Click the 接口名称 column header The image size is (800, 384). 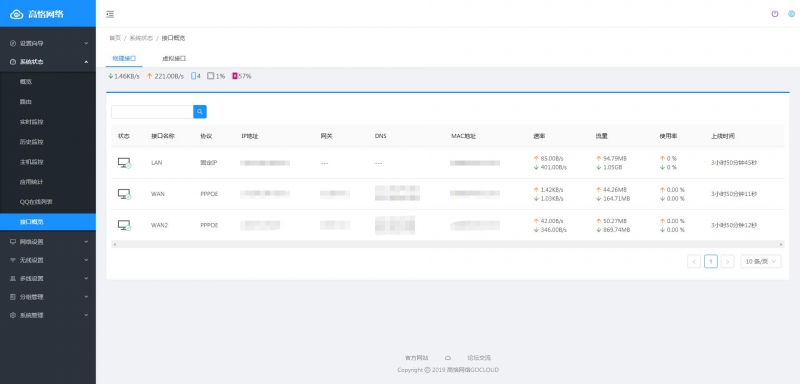[x=163, y=136]
